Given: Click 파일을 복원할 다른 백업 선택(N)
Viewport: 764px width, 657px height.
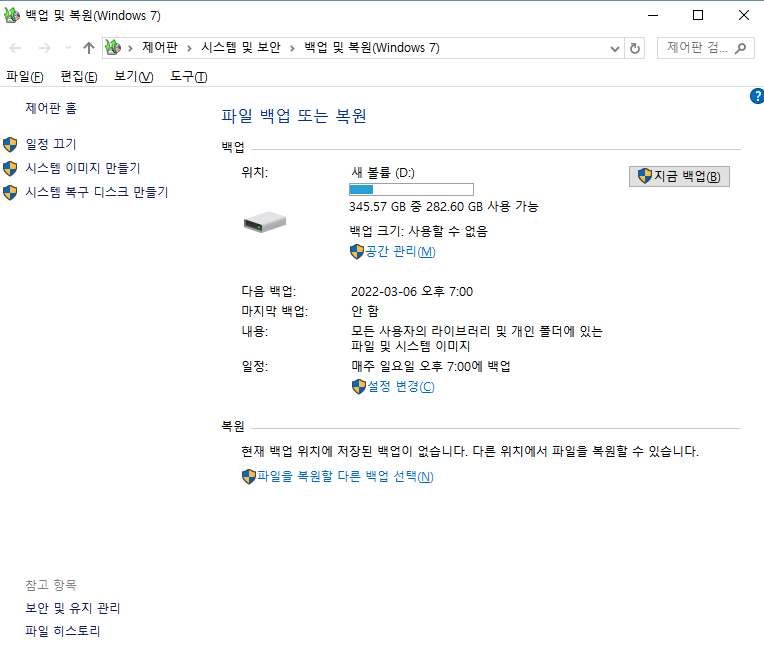Looking at the screenshot, I should tap(345, 476).
